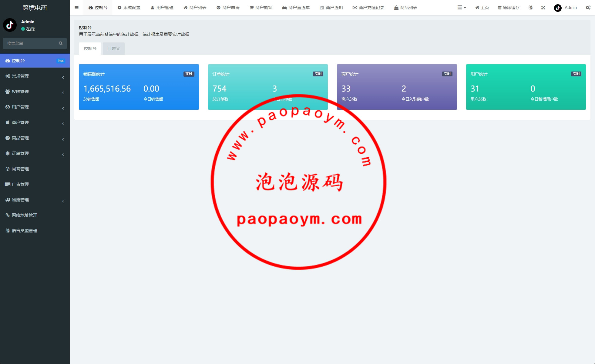Expand the 商品管理 chevron
The width and height of the screenshot is (595, 364).
pyautogui.click(x=63, y=139)
